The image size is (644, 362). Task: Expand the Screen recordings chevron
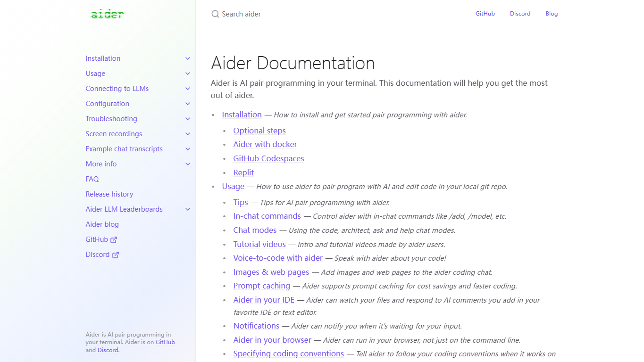188,134
